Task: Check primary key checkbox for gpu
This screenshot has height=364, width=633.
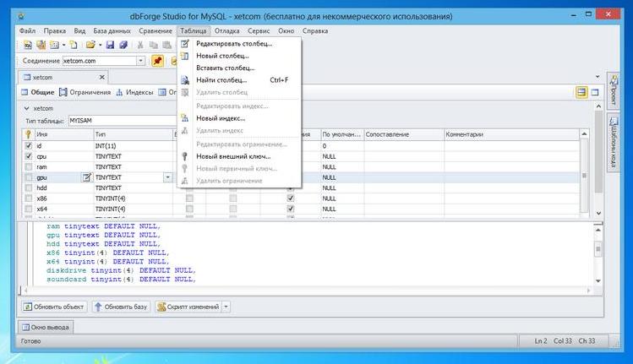Action: coord(28,177)
